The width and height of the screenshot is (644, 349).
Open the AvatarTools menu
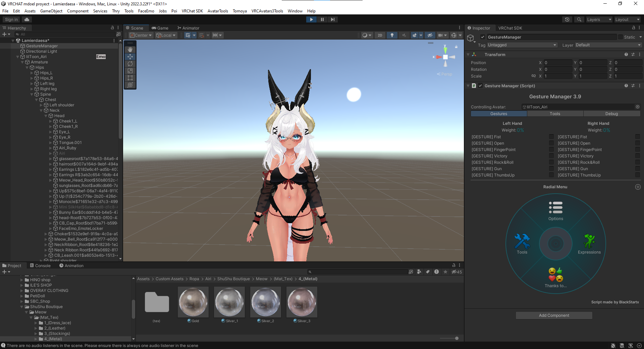pyautogui.click(x=218, y=11)
